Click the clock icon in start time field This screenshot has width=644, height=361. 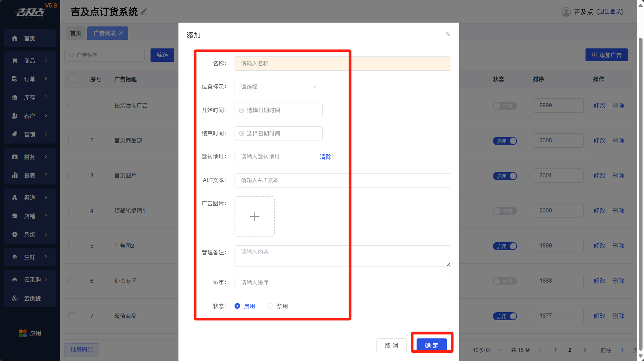pos(242,110)
